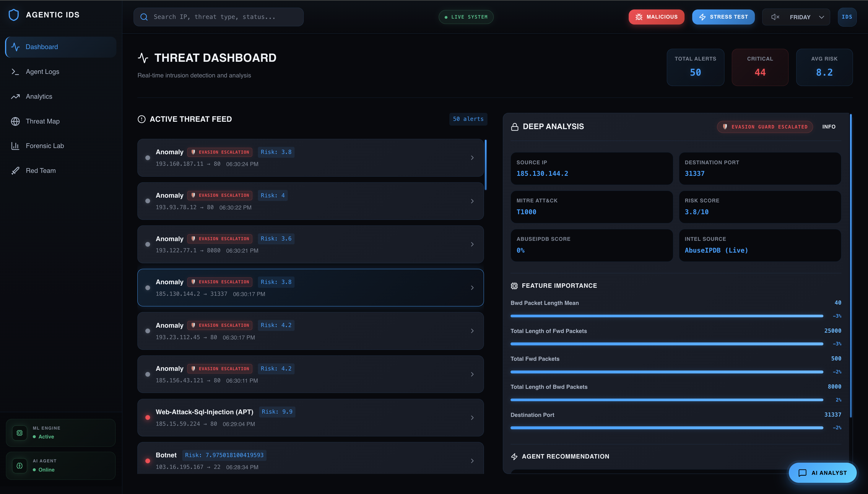Expand the 193.122.77.1 alert chevron
This screenshot has width=868, height=494.
pyautogui.click(x=472, y=244)
